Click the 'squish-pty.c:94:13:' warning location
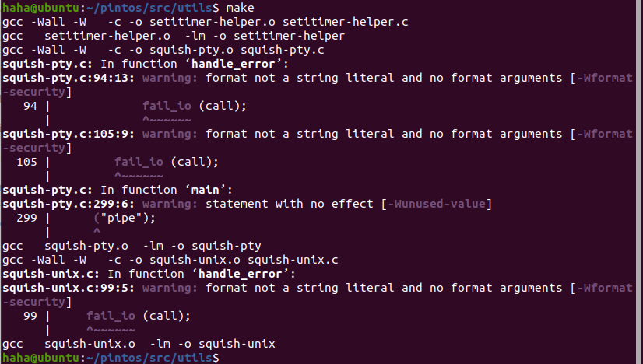Image resolution: width=643 pixels, height=364 pixels. tap(69, 78)
